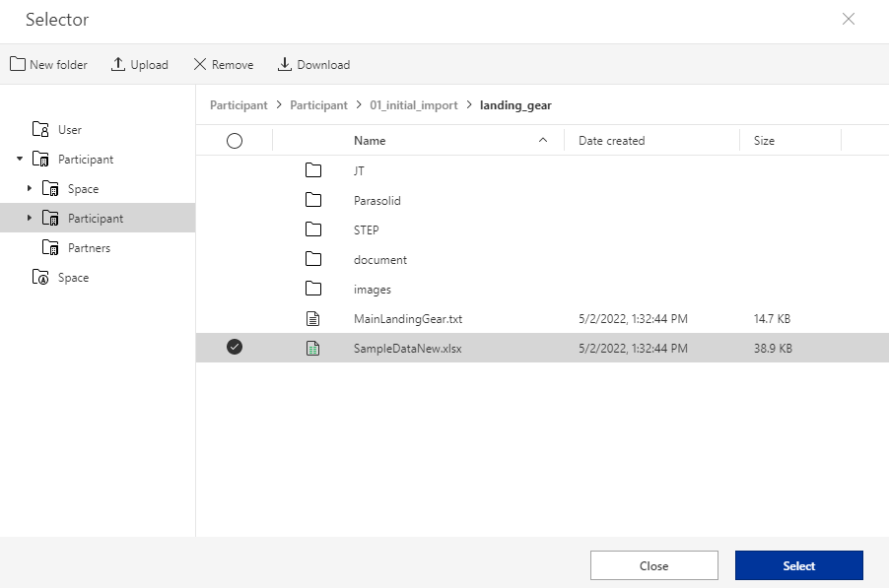The height and width of the screenshot is (588, 889).
Task: Expand the Space node under Participant
Action: coord(30,188)
